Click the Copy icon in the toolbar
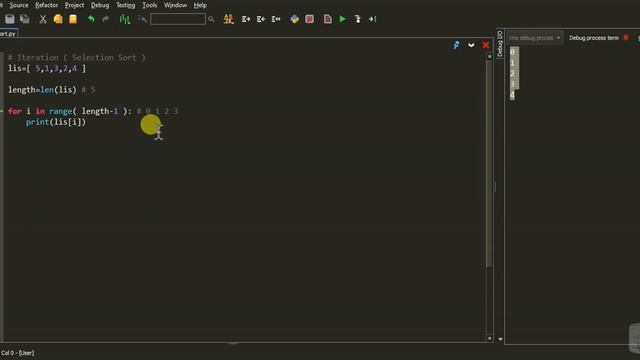The width and height of the screenshot is (640, 360). click(58, 19)
